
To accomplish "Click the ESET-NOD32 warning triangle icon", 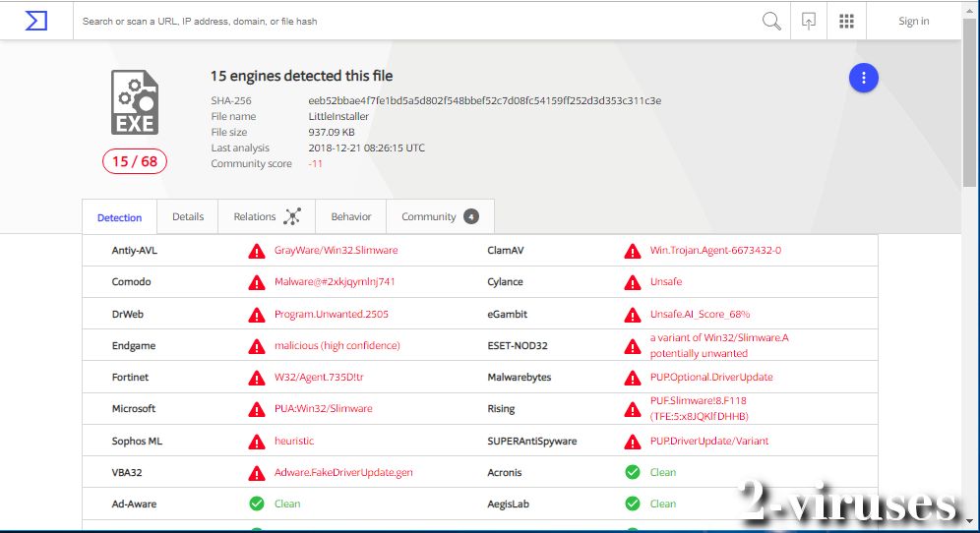I will point(633,345).
